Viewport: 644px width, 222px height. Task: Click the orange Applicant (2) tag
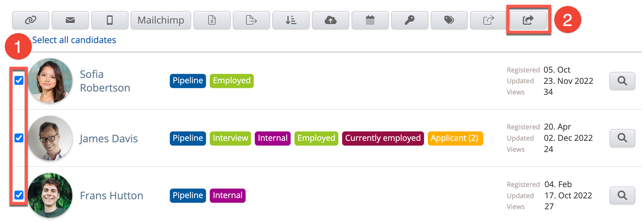click(455, 138)
